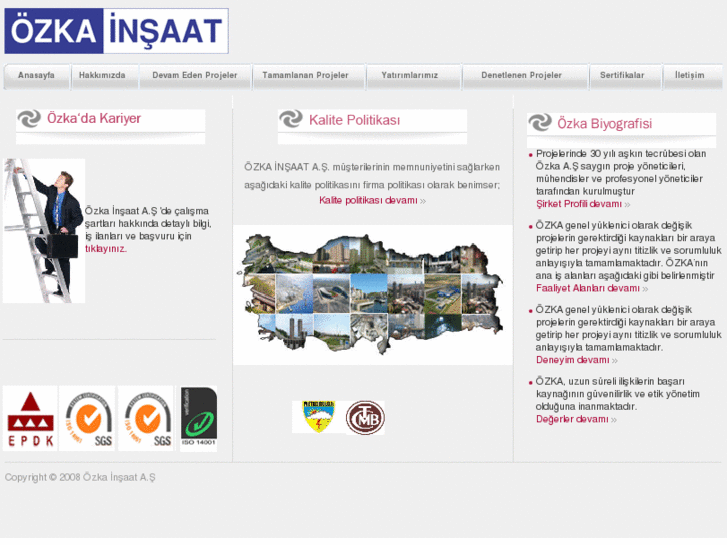The width and height of the screenshot is (727, 545).
Task: Open the Yatırımlarımız menu item
Action: click(410, 76)
